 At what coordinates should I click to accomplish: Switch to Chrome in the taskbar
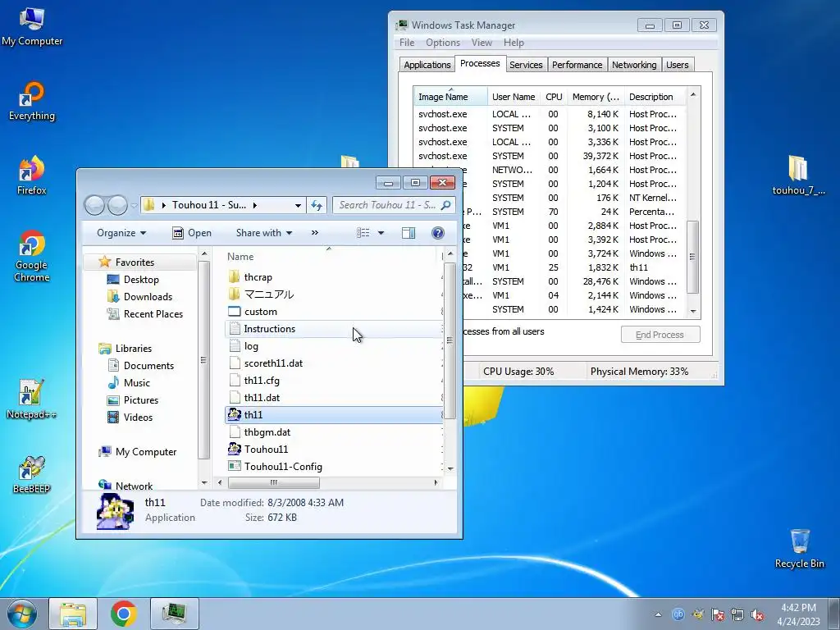click(x=124, y=614)
